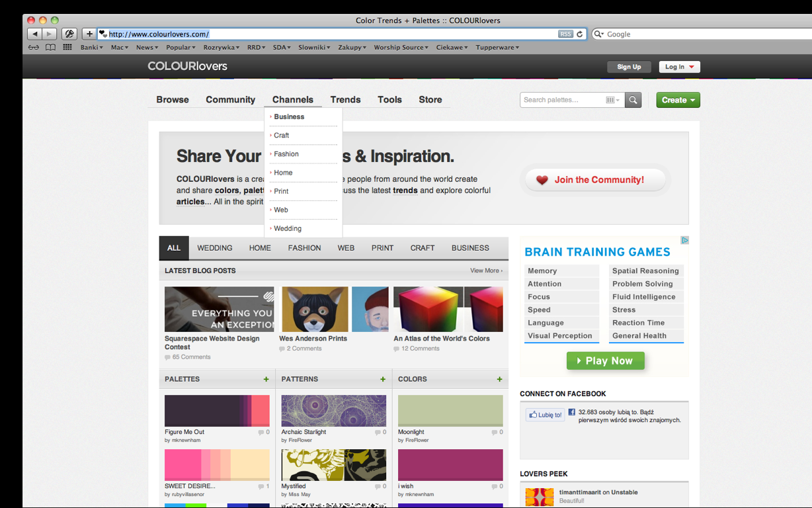Click the AdChoices icon on the ad
The width and height of the screenshot is (812, 508).
pos(685,240)
